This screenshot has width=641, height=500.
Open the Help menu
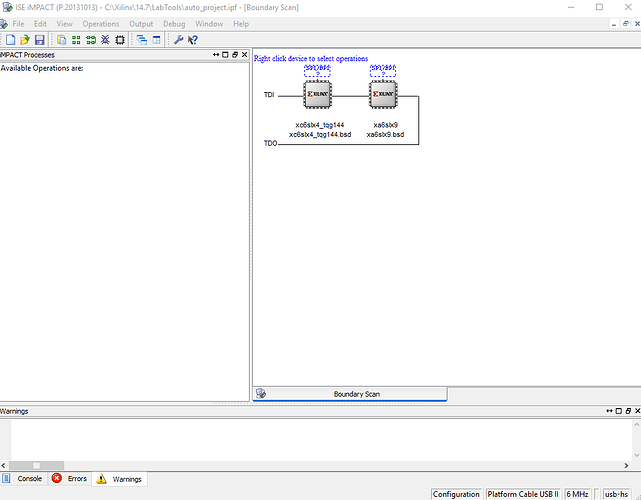241,24
